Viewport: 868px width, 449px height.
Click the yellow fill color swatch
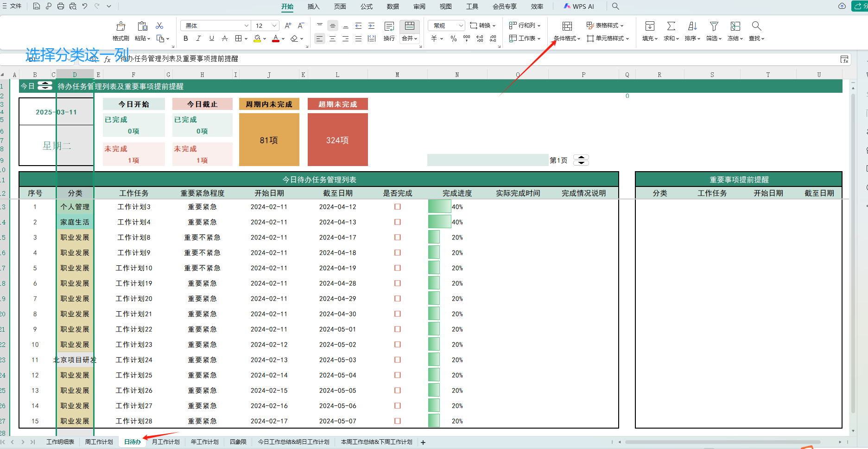[x=257, y=38]
